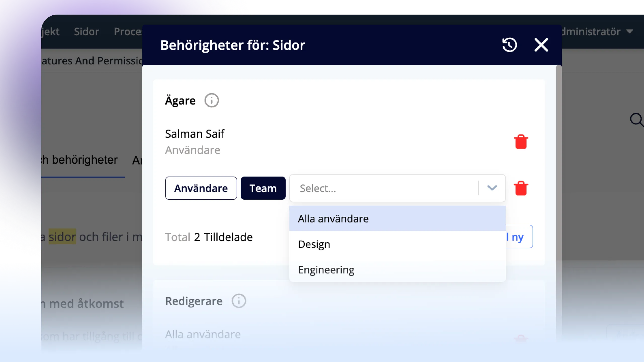This screenshot has height=362, width=644.
Task: Remove the new assignee row via trash icon
Action: pyautogui.click(x=521, y=188)
